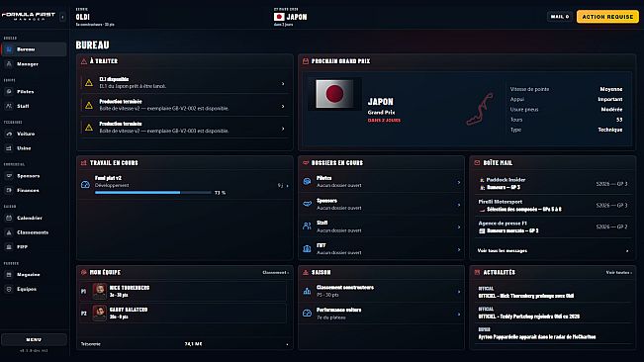Click Performance voiture gauge icon
The height and width of the screenshot is (362, 644).
click(307, 314)
